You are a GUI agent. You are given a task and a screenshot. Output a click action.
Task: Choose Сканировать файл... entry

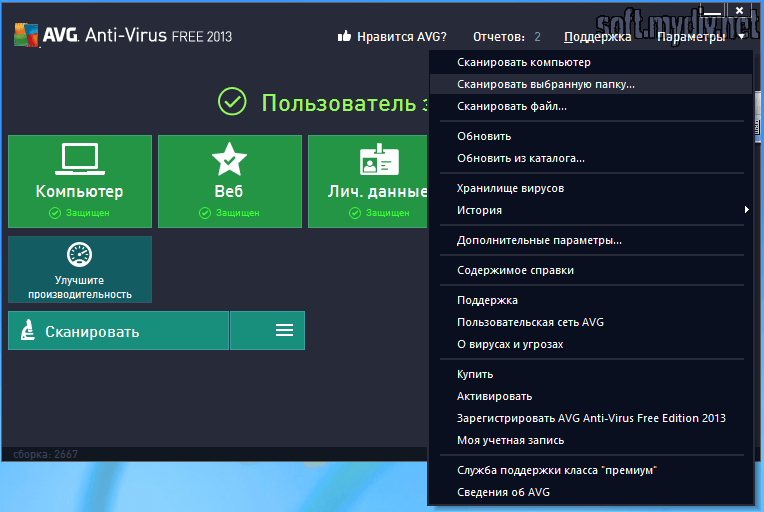(591, 106)
